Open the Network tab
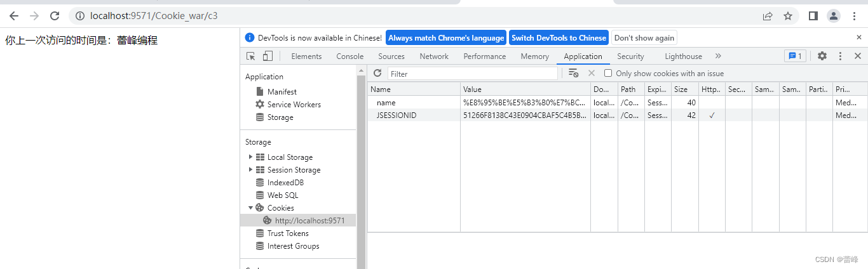 coord(434,56)
